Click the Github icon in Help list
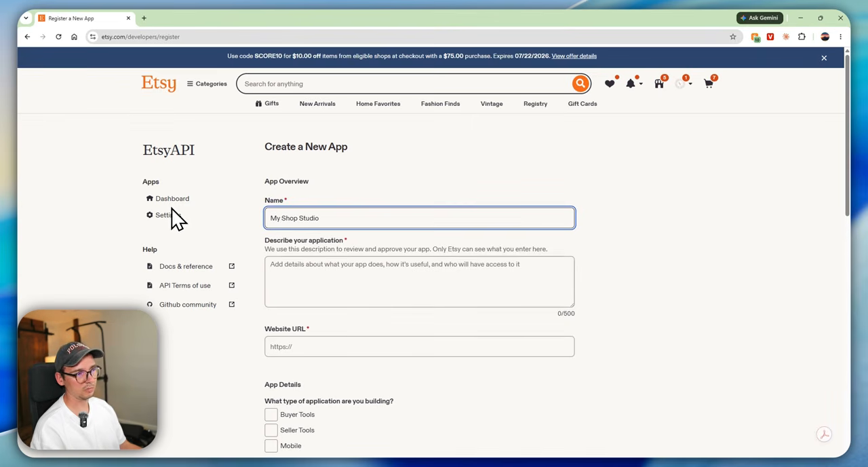Screen dimensions: 868x467 pyautogui.click(x=150, y=304)
